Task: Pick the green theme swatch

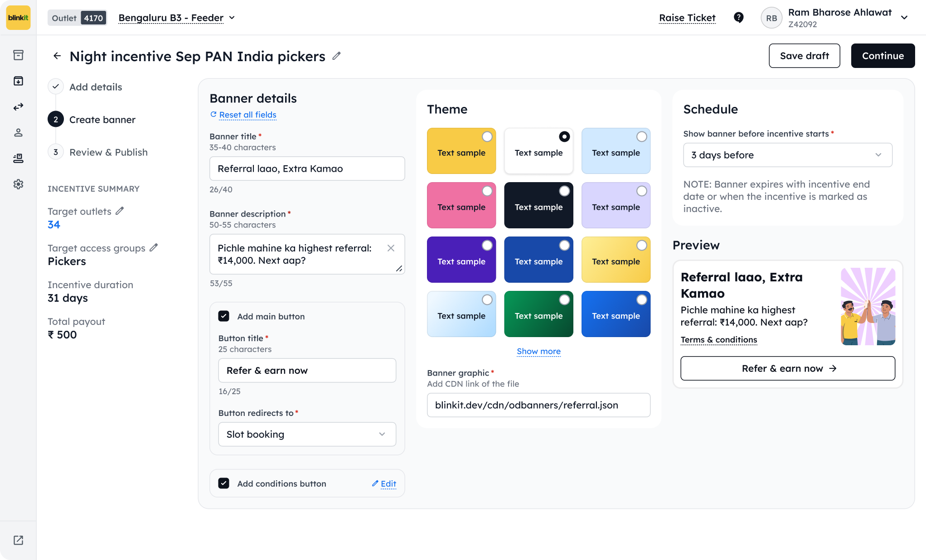Action: coord(538,314)
